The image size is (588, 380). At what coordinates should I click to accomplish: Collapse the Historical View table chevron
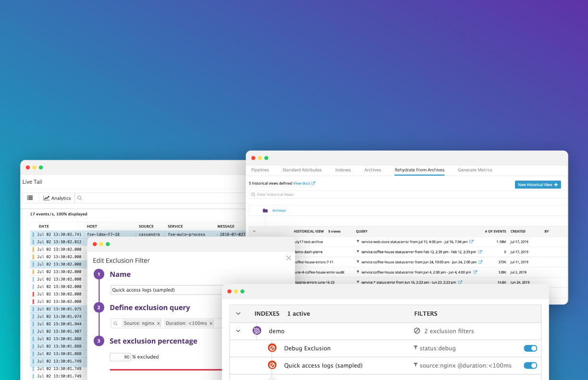coord(254,231)
